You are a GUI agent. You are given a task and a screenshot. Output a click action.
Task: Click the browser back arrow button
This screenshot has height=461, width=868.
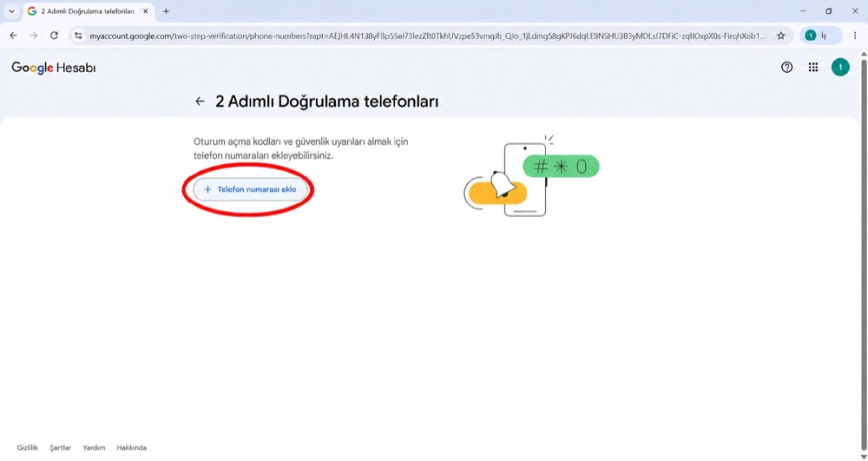(14, 36)
